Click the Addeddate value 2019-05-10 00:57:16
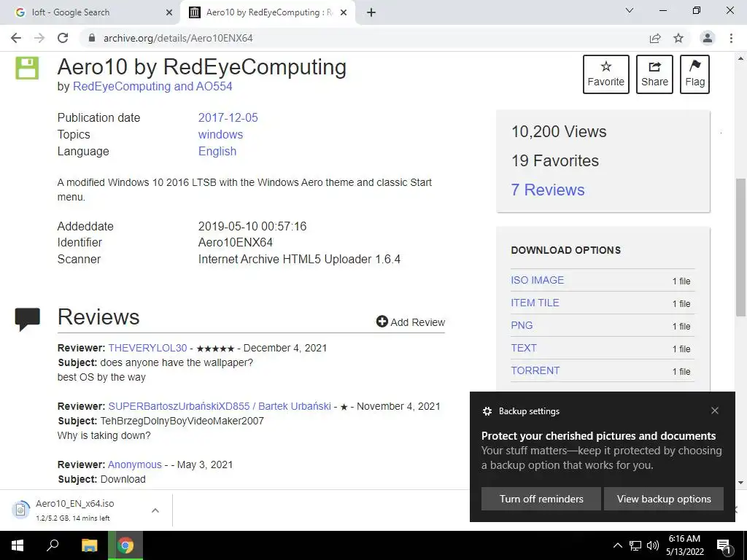 [252, 226]
